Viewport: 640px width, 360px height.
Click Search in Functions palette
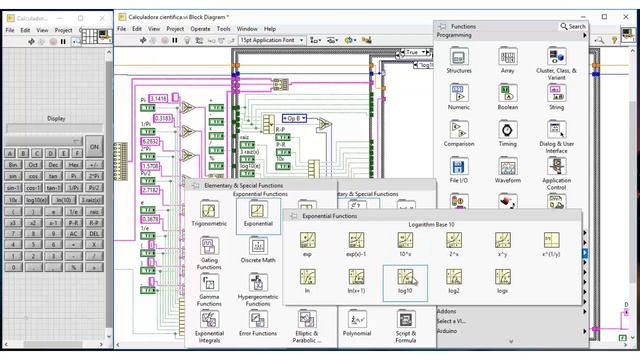pyautogui.click(x=573, y=26)
